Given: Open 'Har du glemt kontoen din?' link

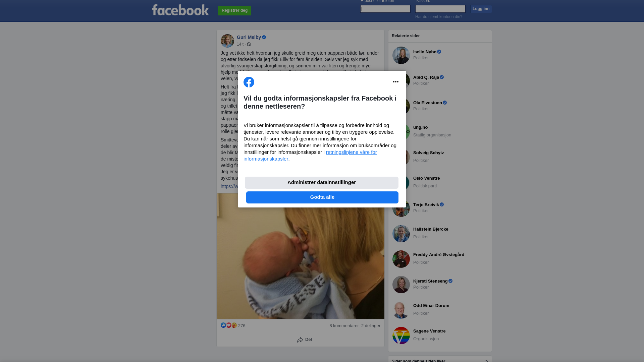Looking at the screenshot, I should (438, 17).
